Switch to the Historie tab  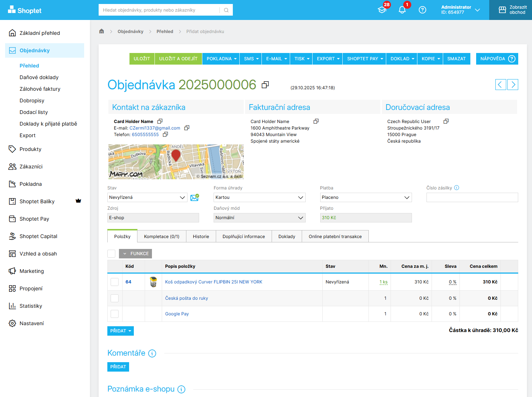[201, 237]
